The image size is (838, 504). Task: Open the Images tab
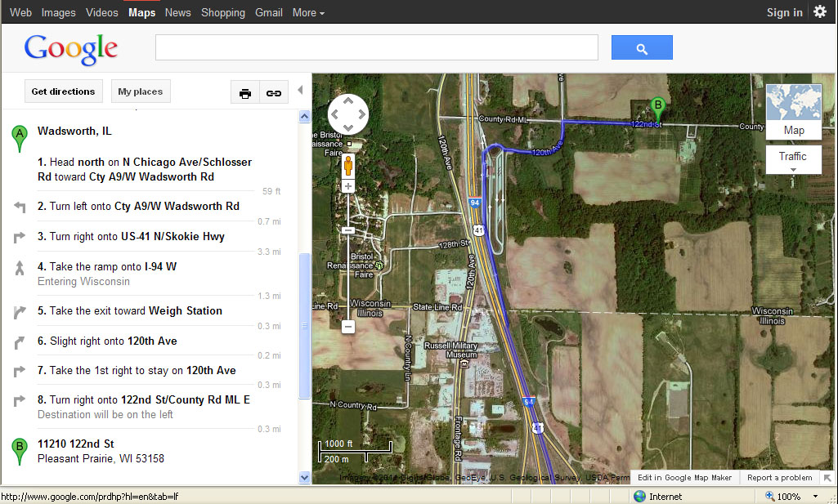(58, 12)
